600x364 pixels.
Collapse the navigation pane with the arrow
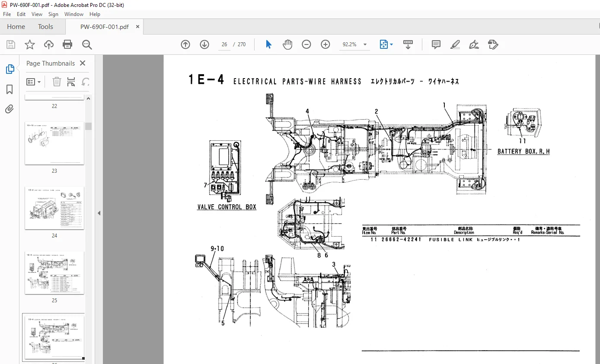(99, 213)
